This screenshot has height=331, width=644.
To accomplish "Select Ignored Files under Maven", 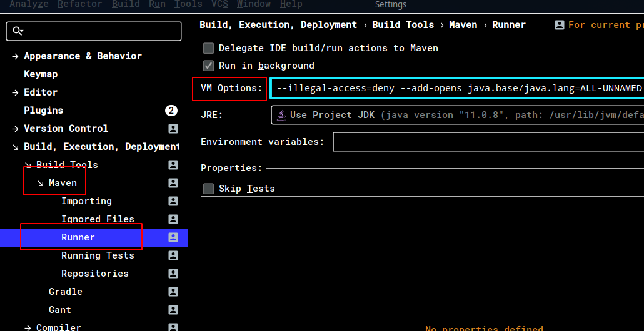I will tap(98, 219).
